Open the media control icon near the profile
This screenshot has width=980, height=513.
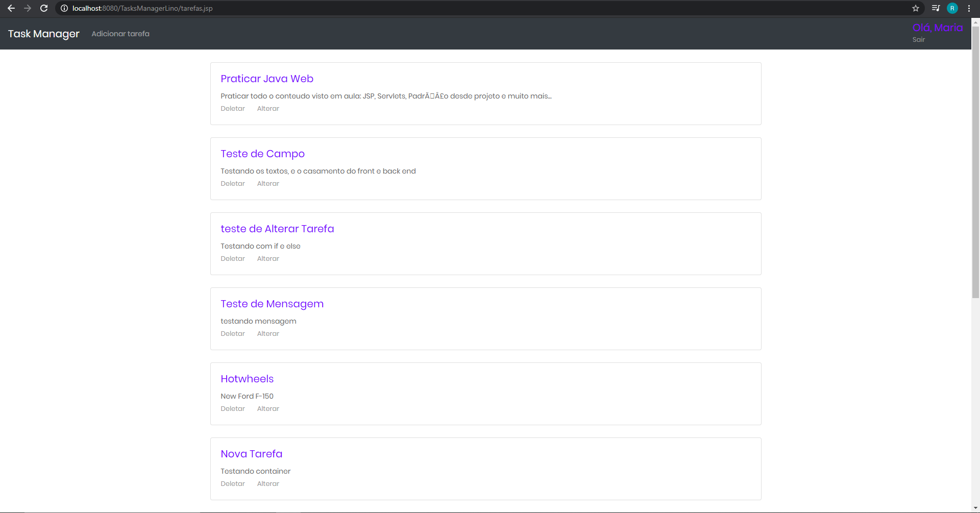point(936,8)
